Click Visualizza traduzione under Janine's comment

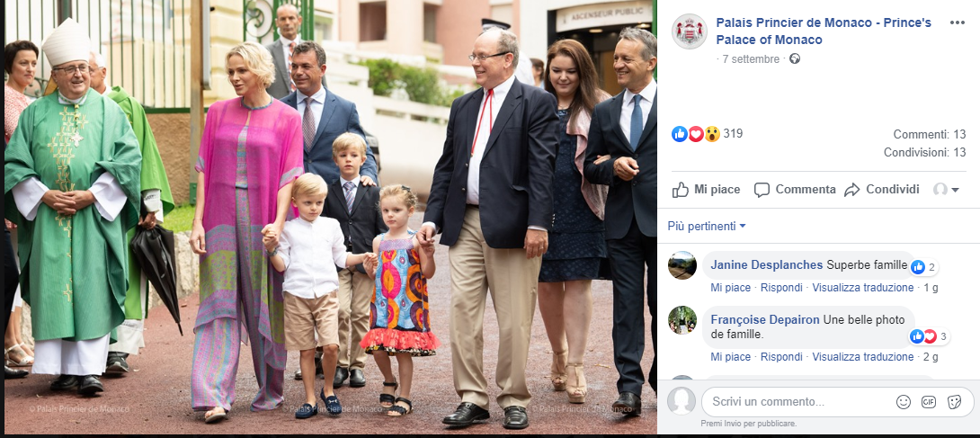point(862,288)
